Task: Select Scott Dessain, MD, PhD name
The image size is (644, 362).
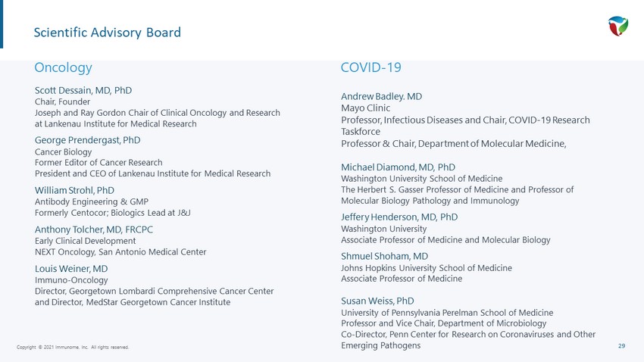Action: tap(83, 90)
